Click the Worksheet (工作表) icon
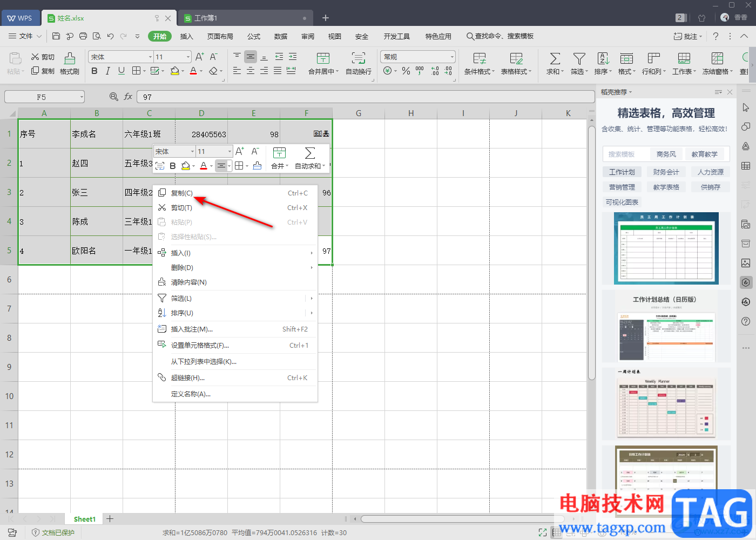This screenshot has height=540, width=756. coord(684,58)
